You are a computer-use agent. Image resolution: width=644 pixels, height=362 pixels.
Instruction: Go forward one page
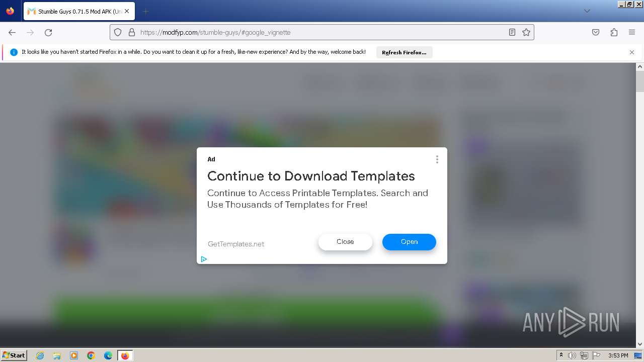(30, 32)
